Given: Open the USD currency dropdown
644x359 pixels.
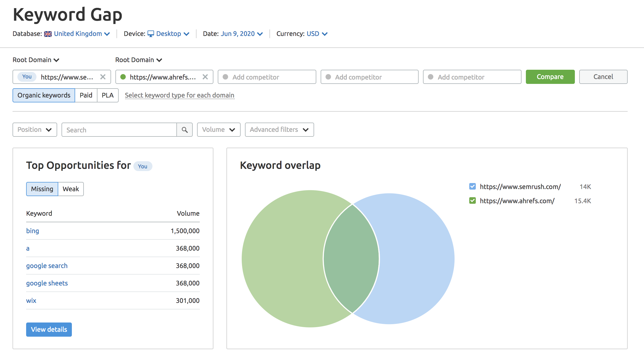Looking at the screenshot, I should (x=317, y=34).
